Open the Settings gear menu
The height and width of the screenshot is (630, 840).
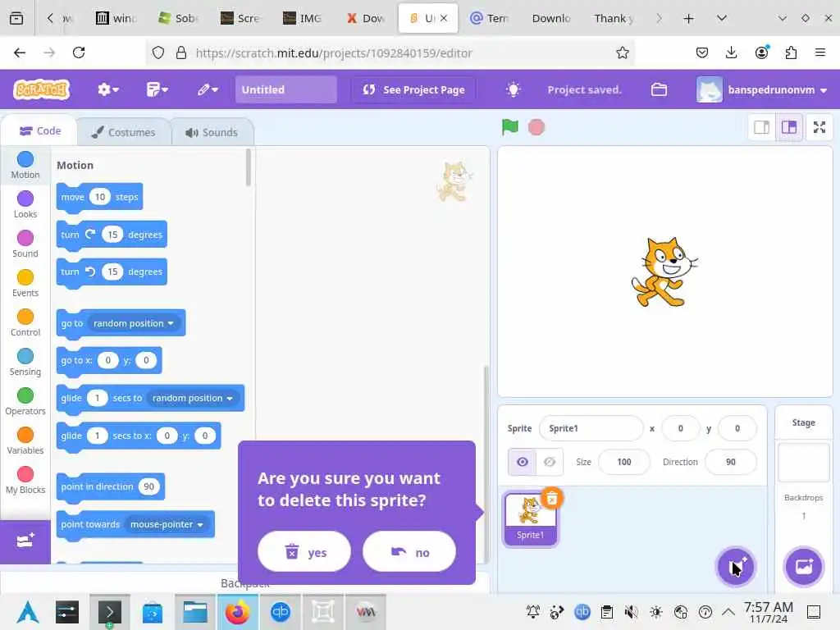[x=107, y=89]
